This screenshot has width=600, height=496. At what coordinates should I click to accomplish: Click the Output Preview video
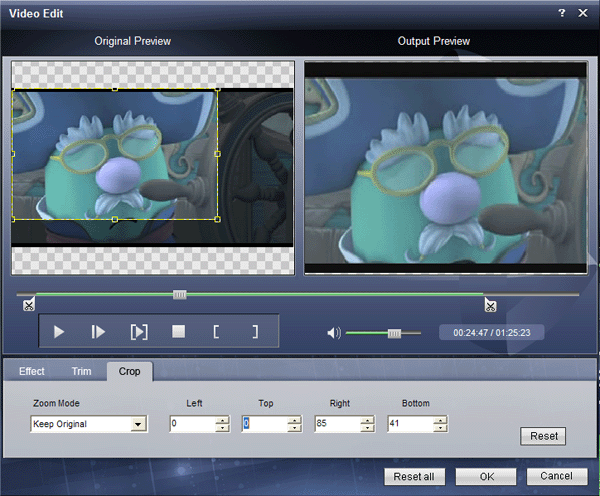click(x=446, y=168)
